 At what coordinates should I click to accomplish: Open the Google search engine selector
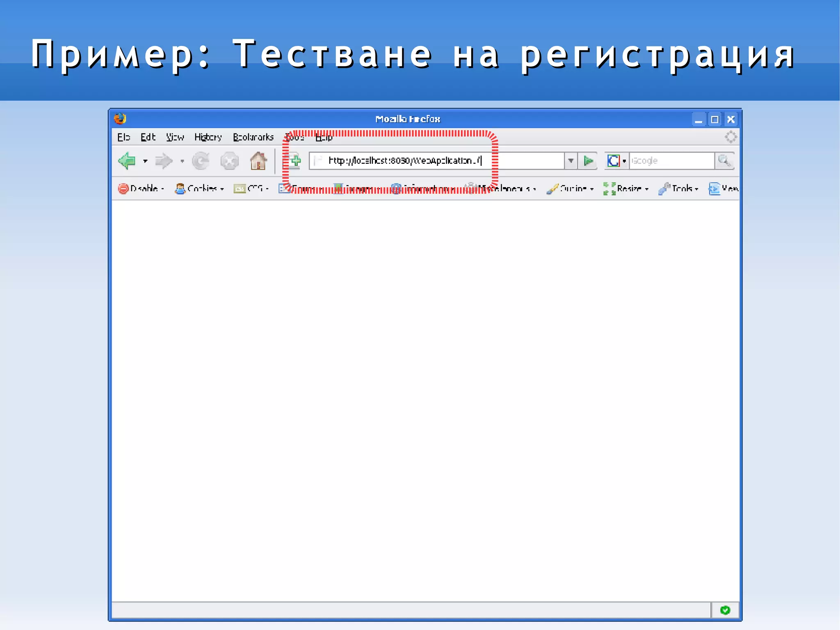[x=616, y=160]
